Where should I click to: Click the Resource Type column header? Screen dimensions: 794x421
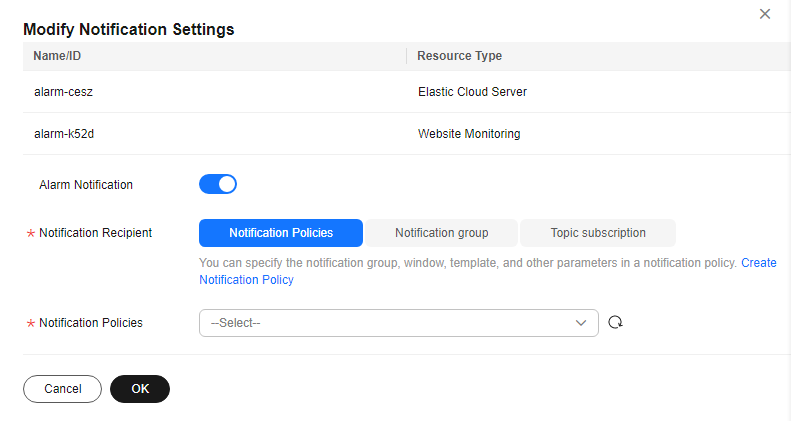(459, 56)
